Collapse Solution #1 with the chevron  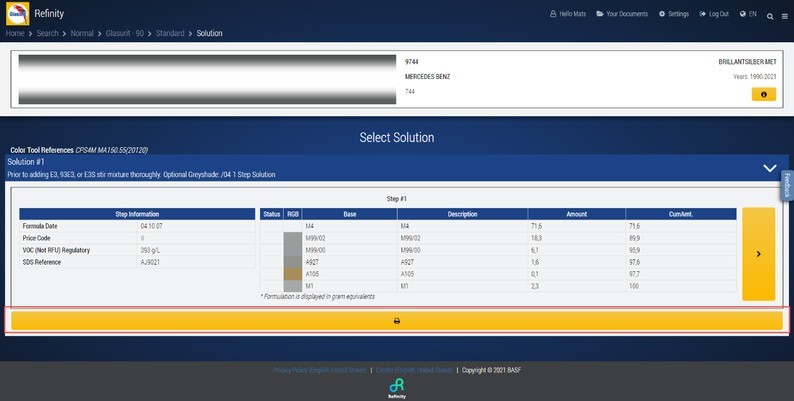point(770,168)
